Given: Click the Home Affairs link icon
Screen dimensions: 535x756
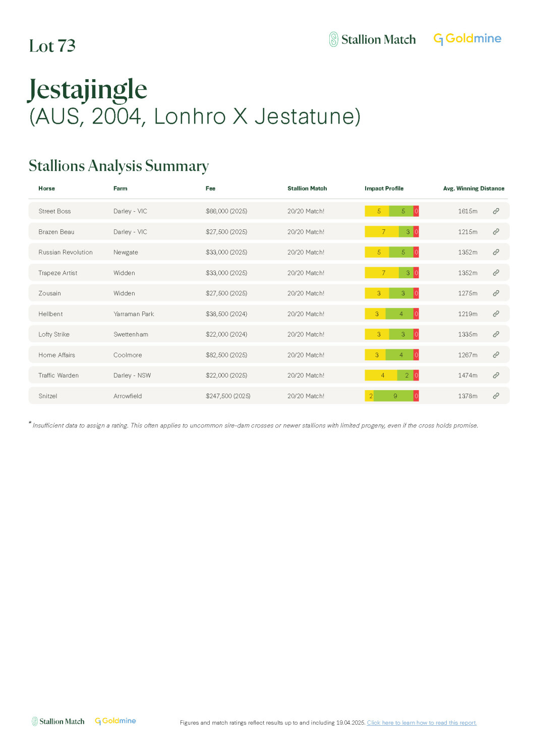Looking at the screenshot, I should coord(496,355).
